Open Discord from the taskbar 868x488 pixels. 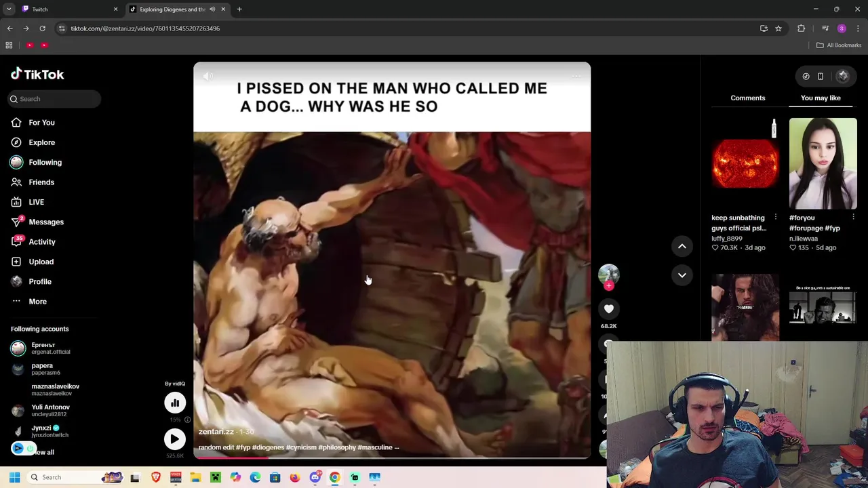point(315,477)
